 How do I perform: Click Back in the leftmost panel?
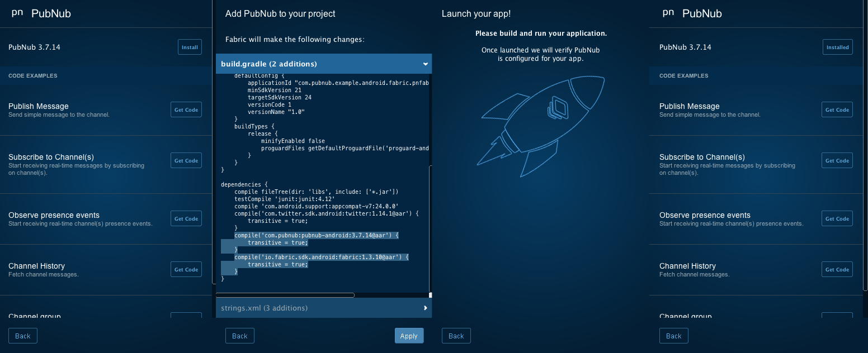[x=22, y=336]
